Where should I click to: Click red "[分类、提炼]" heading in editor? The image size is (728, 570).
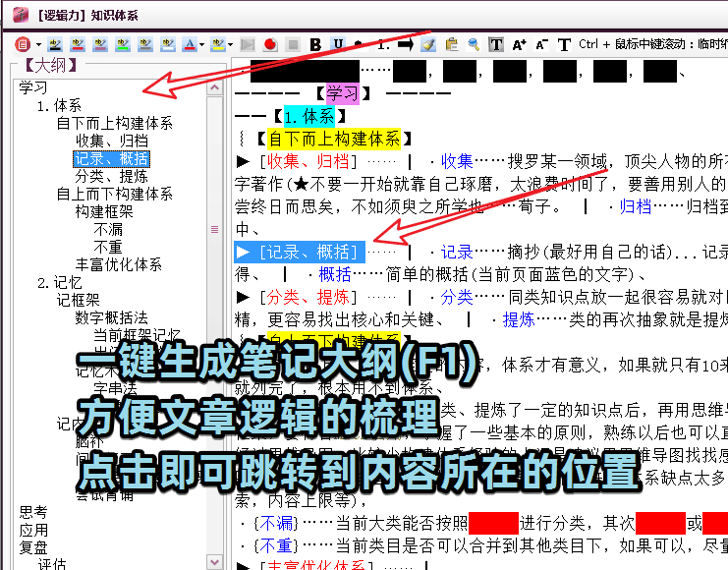pos(308,298)
